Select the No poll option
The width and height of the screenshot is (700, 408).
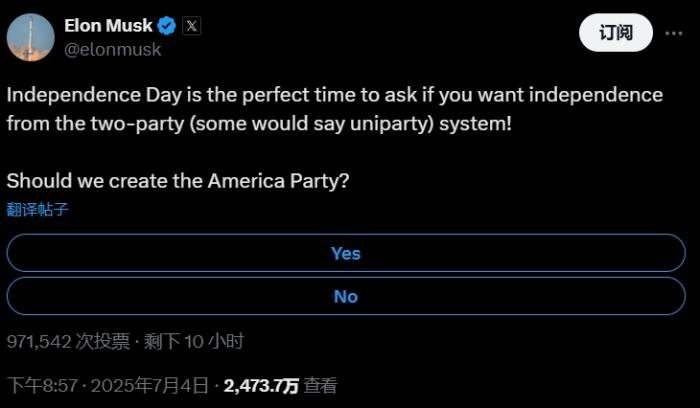[346, 296]
